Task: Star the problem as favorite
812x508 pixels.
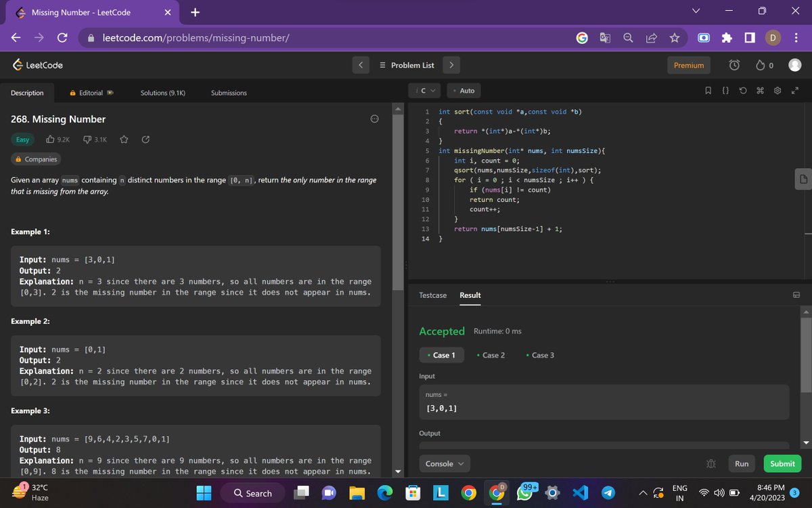Action: [x=124, y=140]
